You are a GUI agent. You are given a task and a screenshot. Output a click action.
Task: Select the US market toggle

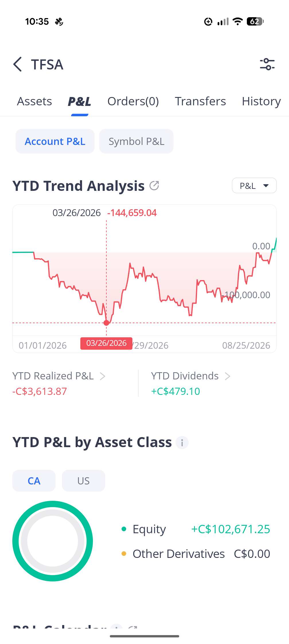pyautogui.click(x=83, y=481)
